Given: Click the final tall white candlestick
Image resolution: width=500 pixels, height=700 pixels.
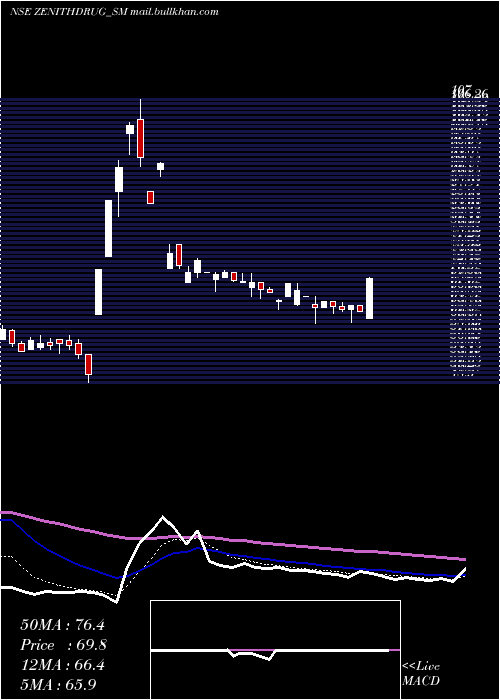Looking at the screenshot, I should [370, 298].
